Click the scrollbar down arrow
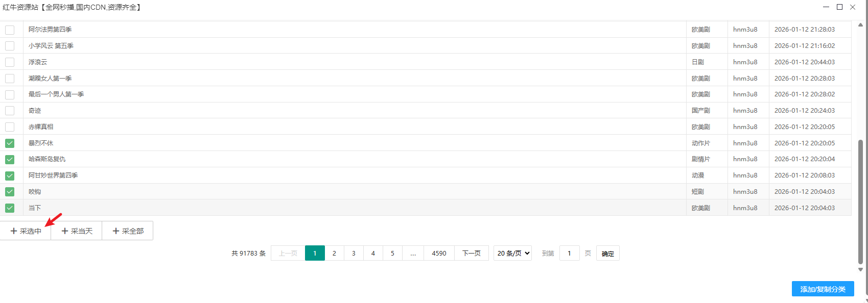 [x=860, y=269]
